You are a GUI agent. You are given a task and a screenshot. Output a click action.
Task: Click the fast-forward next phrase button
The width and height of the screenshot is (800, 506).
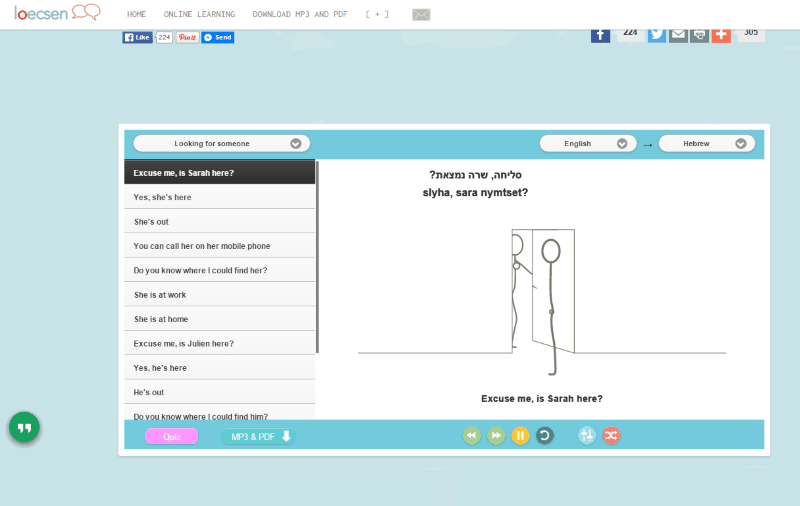point(496,436)
